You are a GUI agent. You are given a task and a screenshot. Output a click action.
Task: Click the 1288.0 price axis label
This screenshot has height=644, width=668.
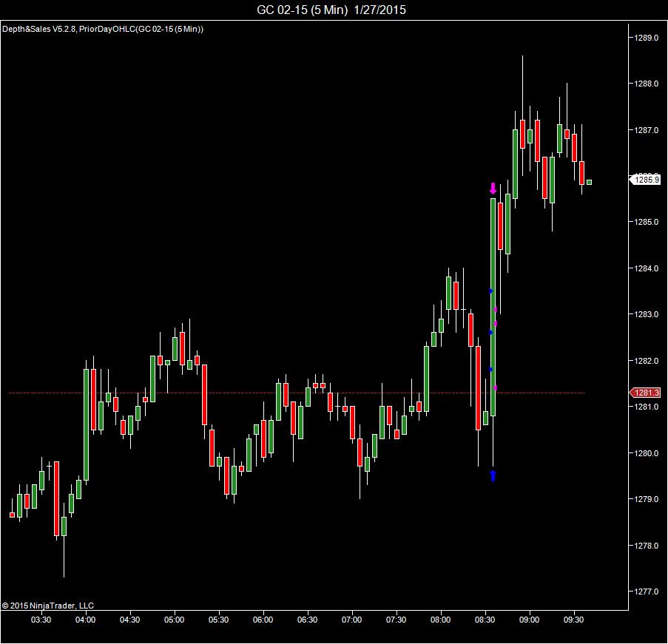[x=647, y=84]
